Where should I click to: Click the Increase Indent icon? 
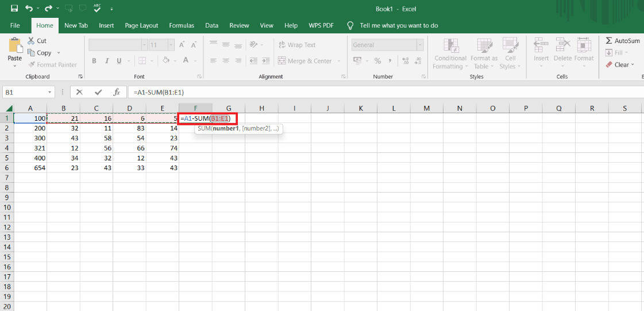(266, 61)
